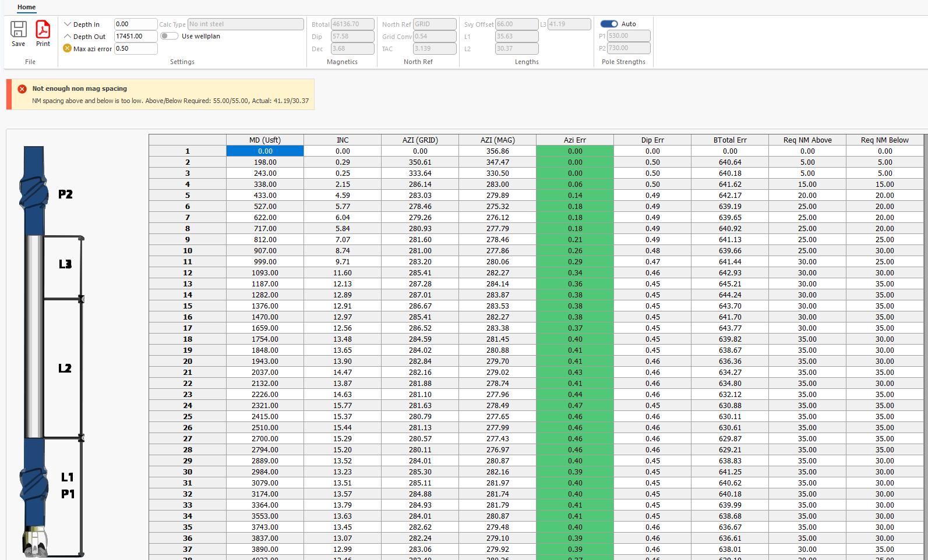928x560 pixels.
Task: Click the Depth Out up-chevron icon
Action: coord(68,37)
